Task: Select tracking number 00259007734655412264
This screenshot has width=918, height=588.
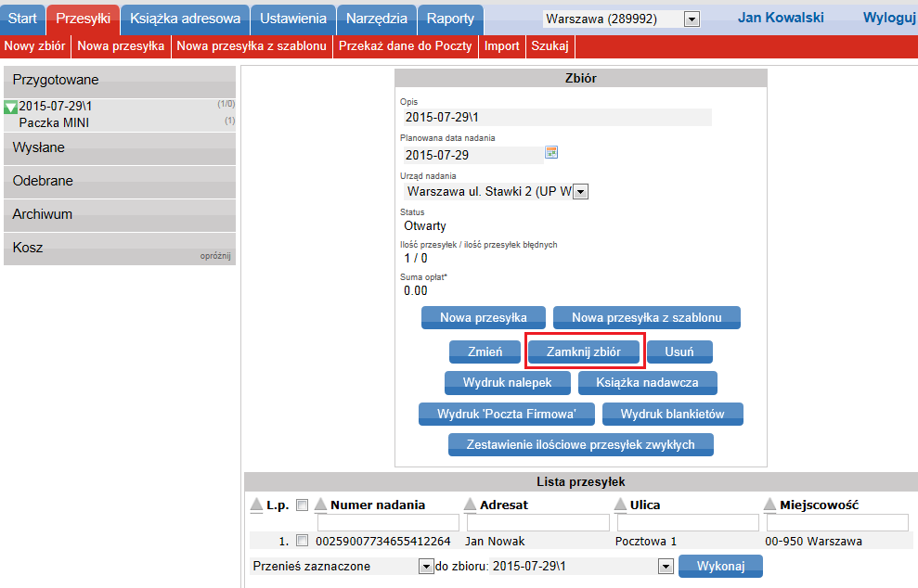Action: click(383, 542)
